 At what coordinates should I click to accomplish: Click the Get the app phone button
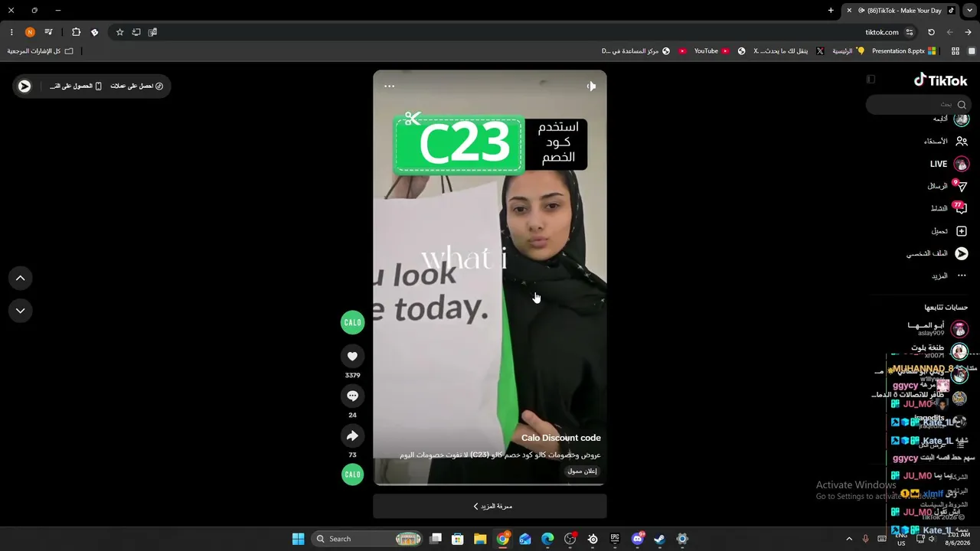[76, 86]
